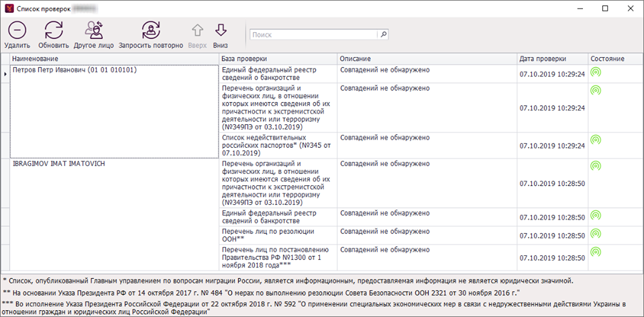Click the Описание column header
This screenshot has height=317, width=644.
427,59
